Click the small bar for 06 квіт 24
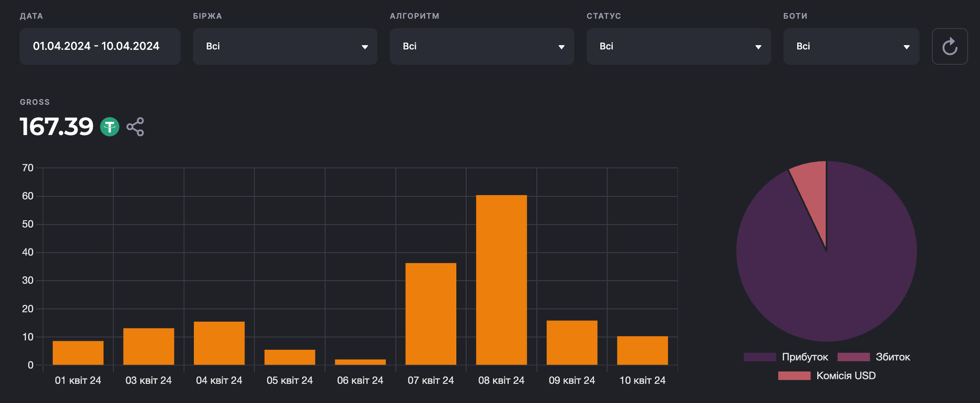The width and height of the screenshot is (980, 403). (x=360, y=362)
